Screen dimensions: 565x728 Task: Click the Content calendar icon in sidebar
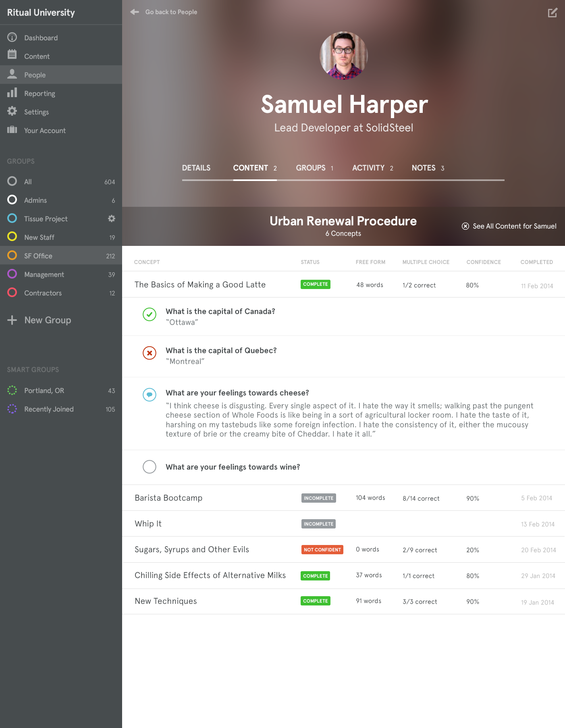click(x=12, y=54)
